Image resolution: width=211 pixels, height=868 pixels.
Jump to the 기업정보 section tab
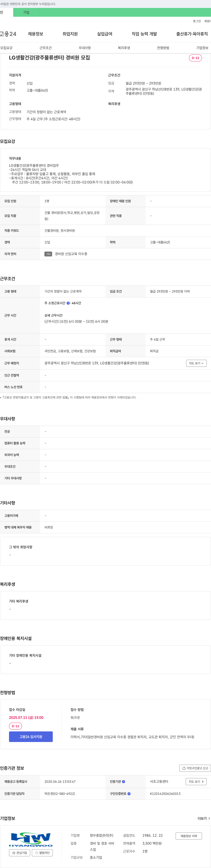(x=202, y=48)
